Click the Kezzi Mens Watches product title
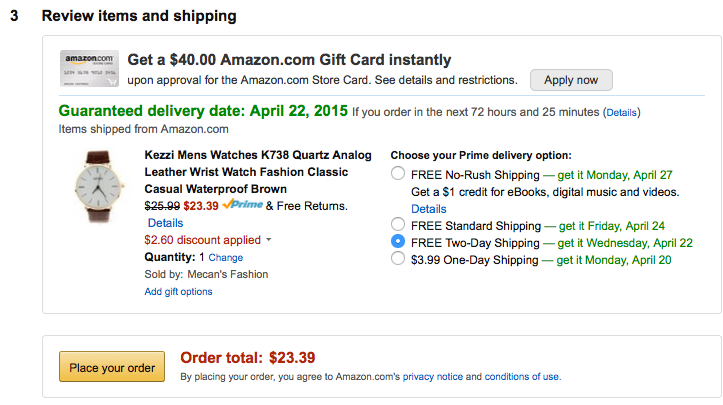The width and height of the screenshot is (723, 405). click(x=258, y=172)
